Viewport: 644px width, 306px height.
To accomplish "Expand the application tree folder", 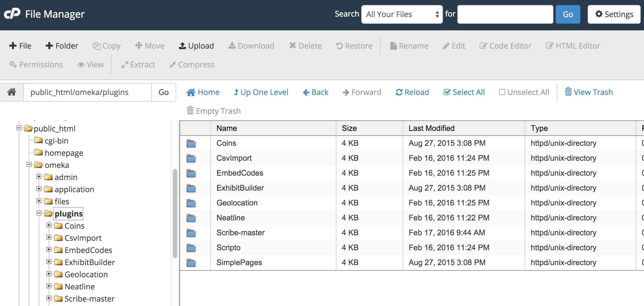I will coord(39,189).
